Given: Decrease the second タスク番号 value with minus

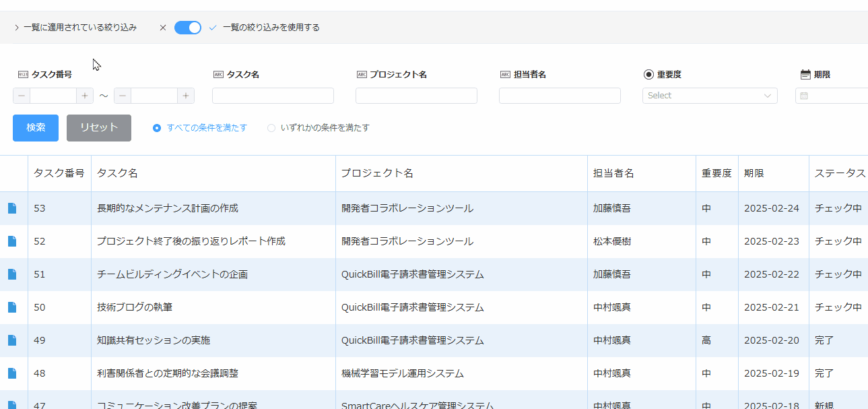Looking at the screenshot, I should click(x=123, y=96).
